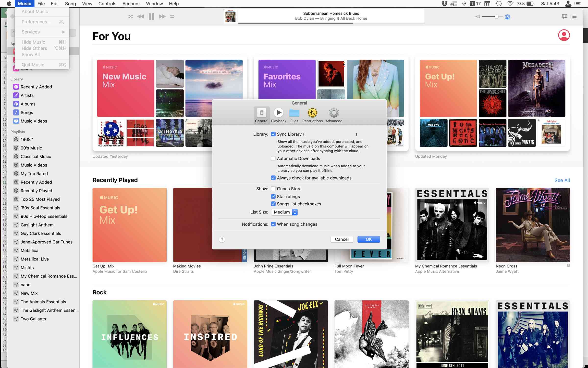Toggle Songs list checkboxes option

point(273,204)
